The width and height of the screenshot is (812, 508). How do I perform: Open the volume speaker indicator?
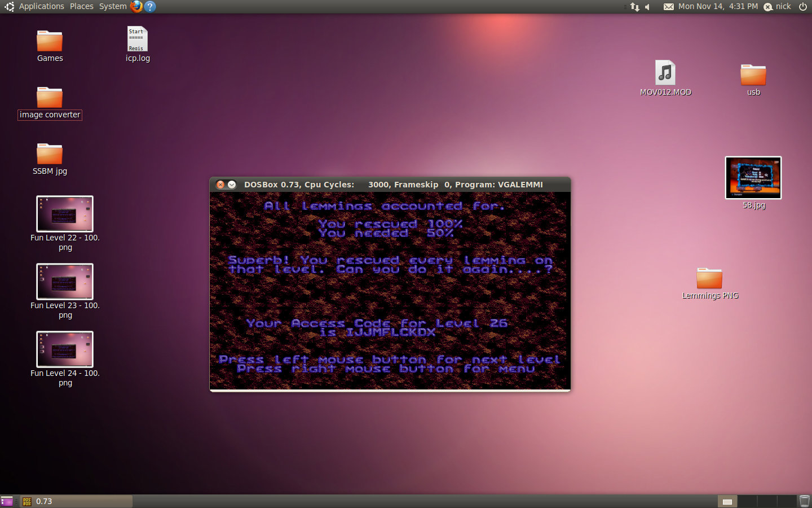point(648,7)
